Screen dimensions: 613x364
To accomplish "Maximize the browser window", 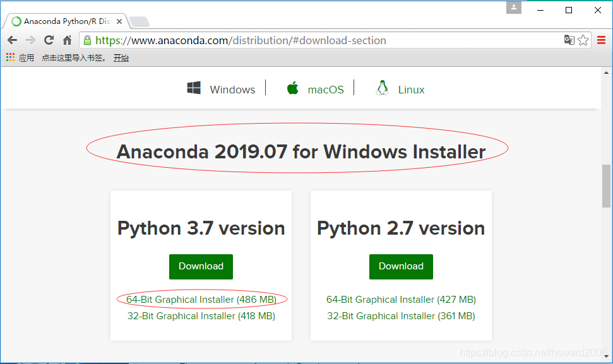I will [x=569, y=10].
